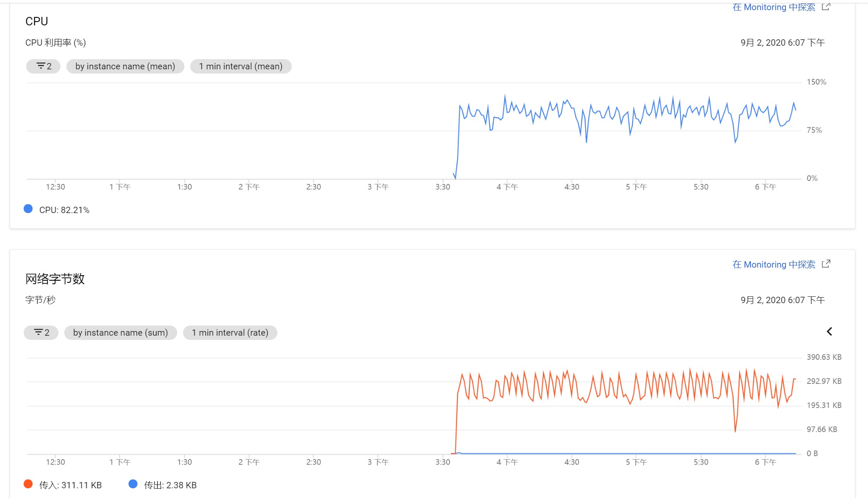Click "by instance name (mean)" chip
The image size is (868, 498).
tap(125, 66)
